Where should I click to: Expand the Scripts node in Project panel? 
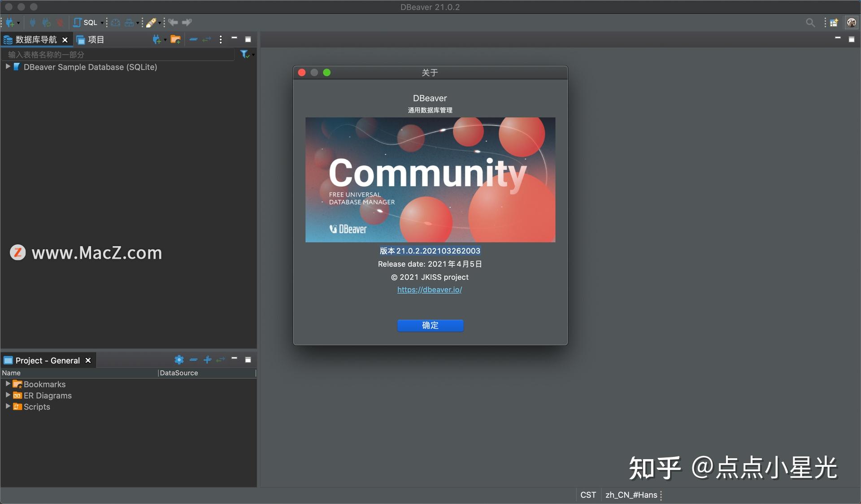[7, 407]
